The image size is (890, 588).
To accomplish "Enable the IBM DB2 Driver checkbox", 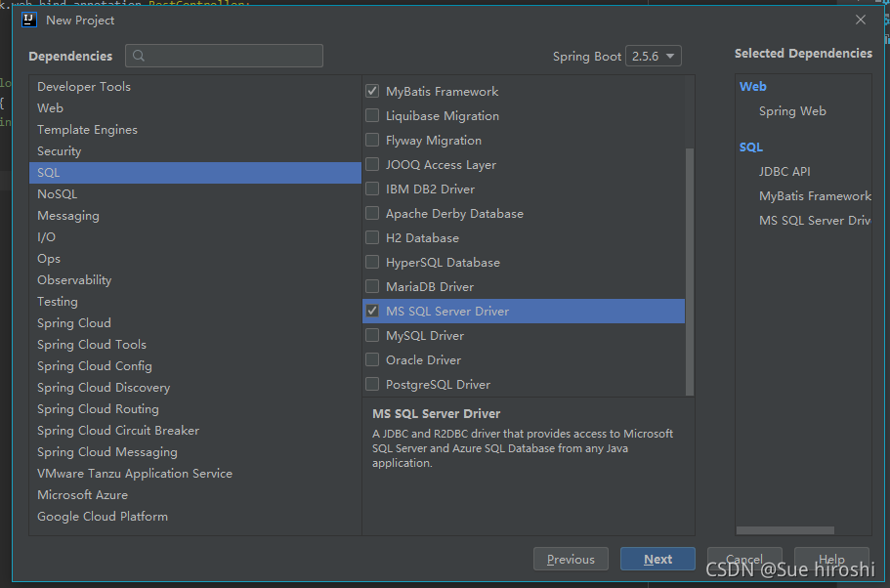I will pos(372,189).
